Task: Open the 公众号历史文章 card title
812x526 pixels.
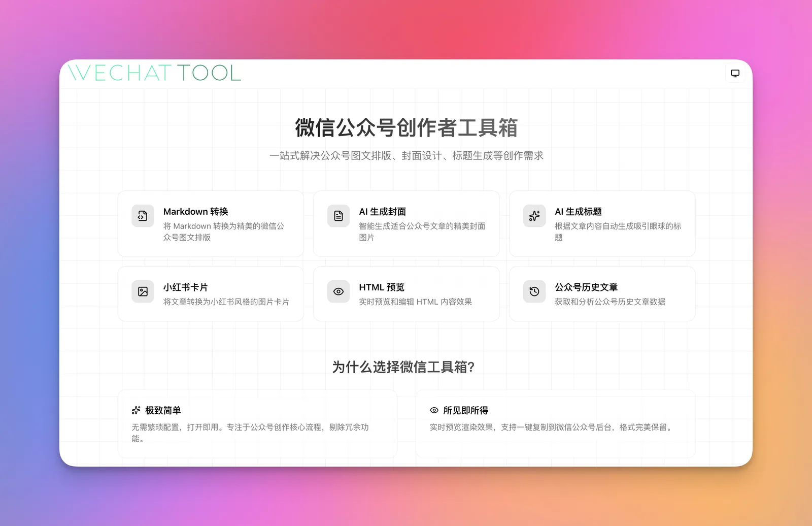Action: coord(586,287)
